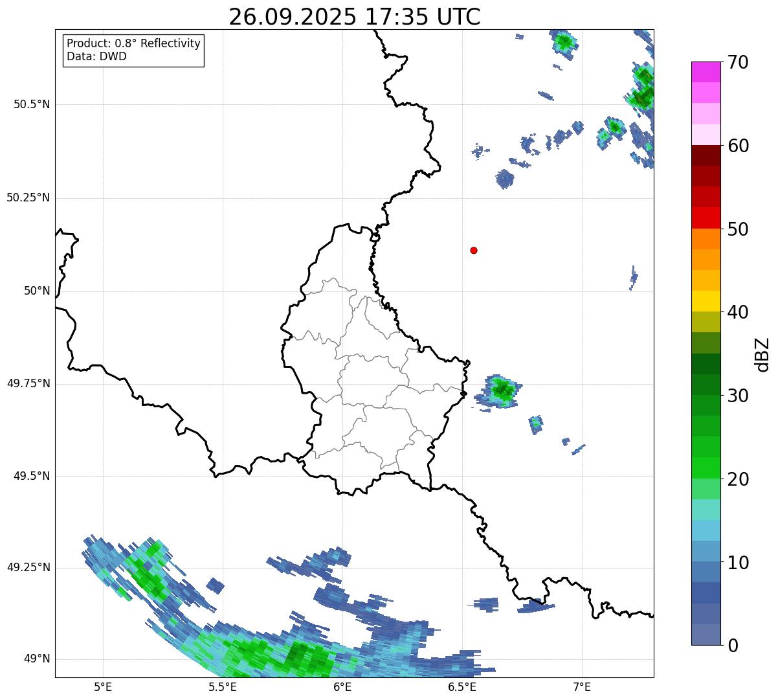
Task: Click the Data: DWD text
Action: pyautogui.click(x=97, y=56)
